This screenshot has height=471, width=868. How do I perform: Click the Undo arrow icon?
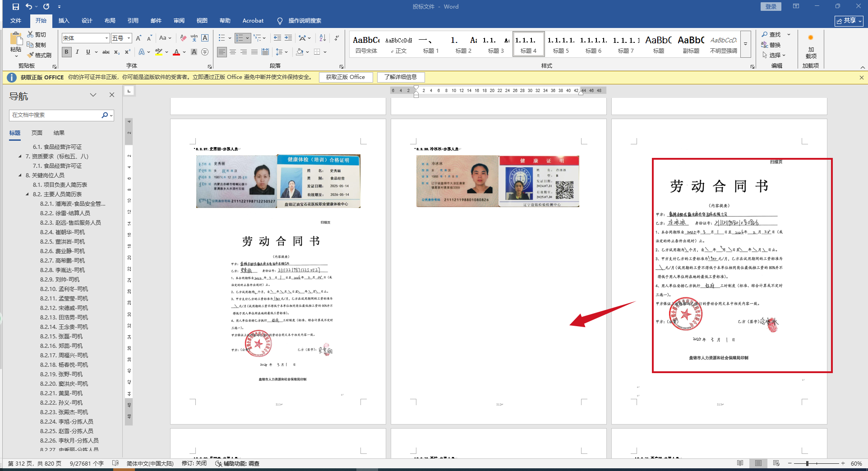[x=29, y=7]
